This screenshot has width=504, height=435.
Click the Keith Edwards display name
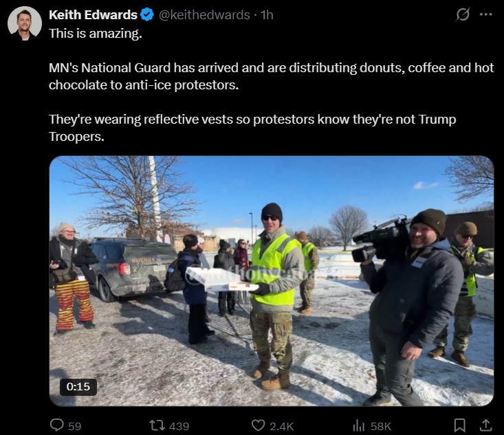point(93,15)
